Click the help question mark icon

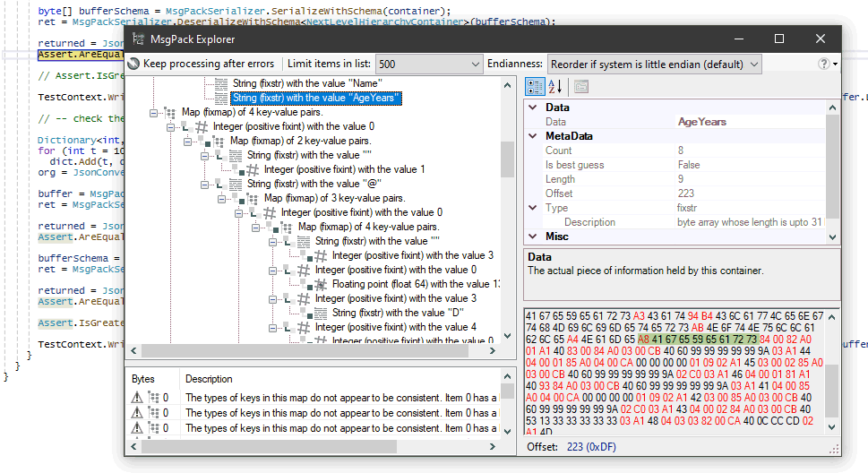[824, 64]
